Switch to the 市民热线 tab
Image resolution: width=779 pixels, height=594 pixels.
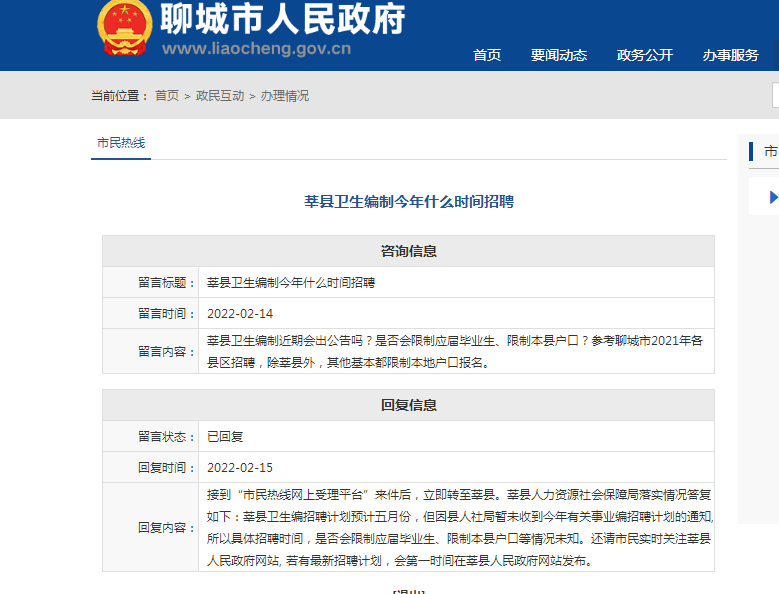point(121,143)
